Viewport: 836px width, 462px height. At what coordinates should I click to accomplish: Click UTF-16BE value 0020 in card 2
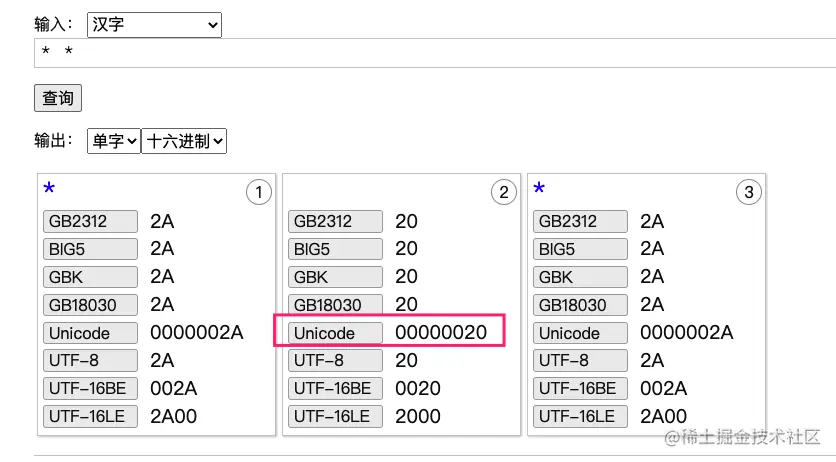click(x=418, y=388)
